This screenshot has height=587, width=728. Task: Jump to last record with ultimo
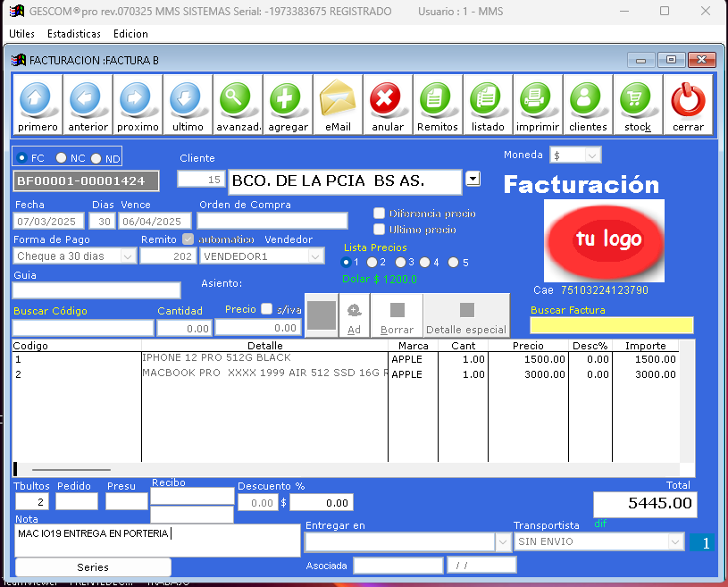click(188, 105)
